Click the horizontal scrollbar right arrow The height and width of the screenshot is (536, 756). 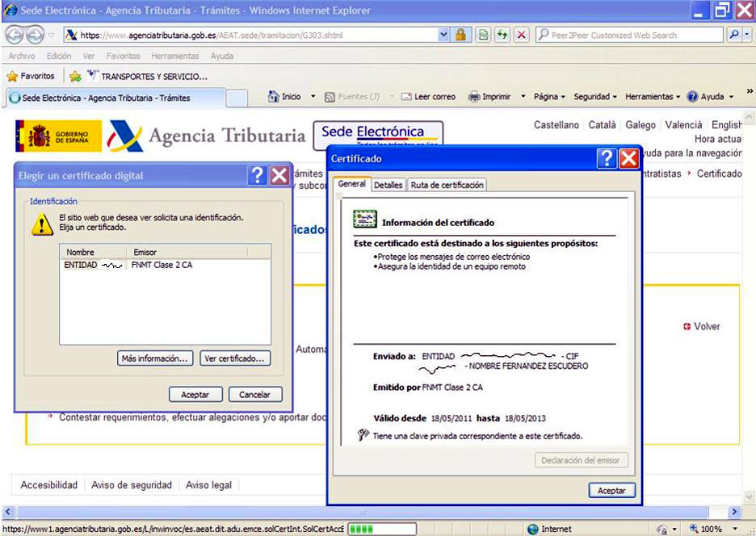pyautogui.click(x=734, y=512)
